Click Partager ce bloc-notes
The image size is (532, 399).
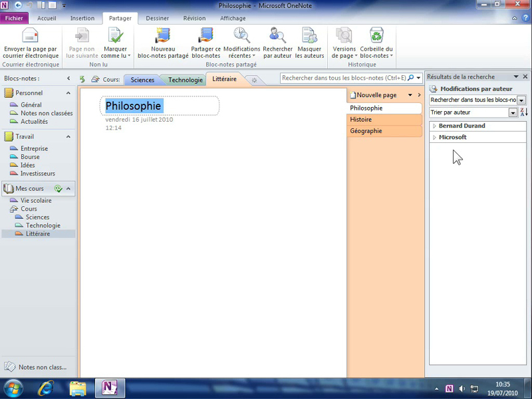click(206, 43)
